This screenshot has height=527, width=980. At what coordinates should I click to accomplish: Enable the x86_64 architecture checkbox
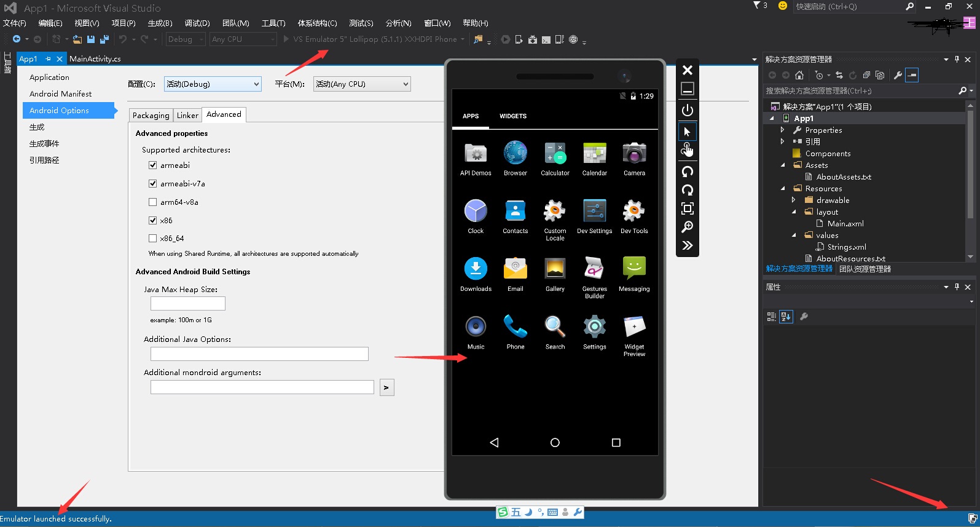(x=152, y=238)
